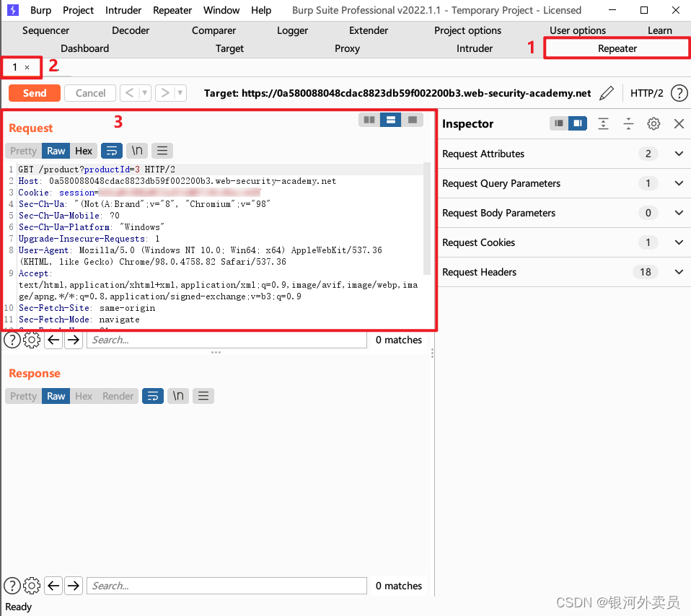Expand Request Body Parameters section
Image resolution: width=691 pixels, height=616 pixels.
click(x=679, y=213)
